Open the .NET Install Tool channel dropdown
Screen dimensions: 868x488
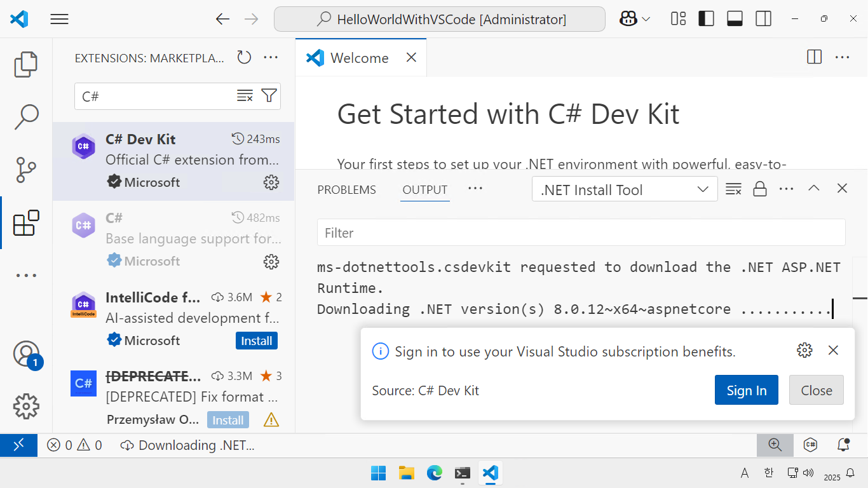pyautogui.click(x=624, y=189)
